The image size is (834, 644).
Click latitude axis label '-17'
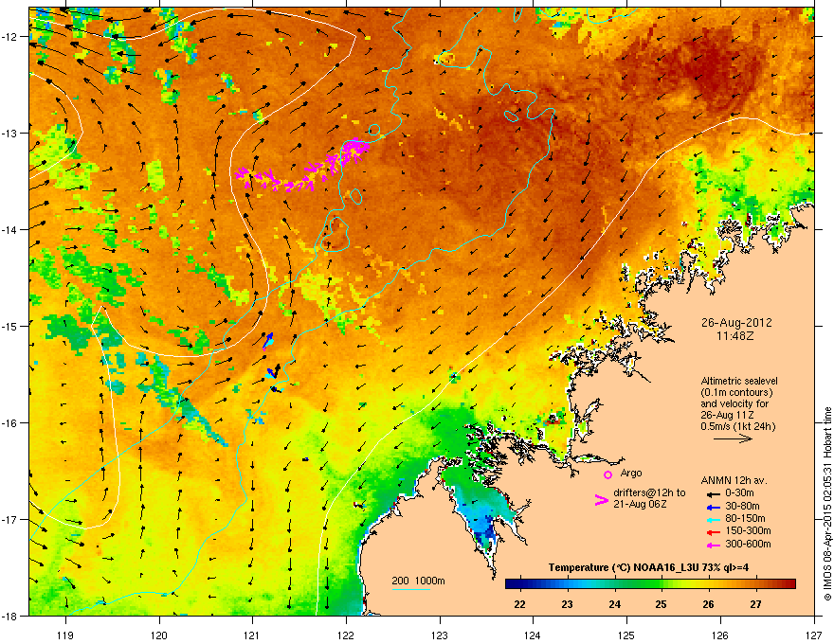tap(9, 519)
